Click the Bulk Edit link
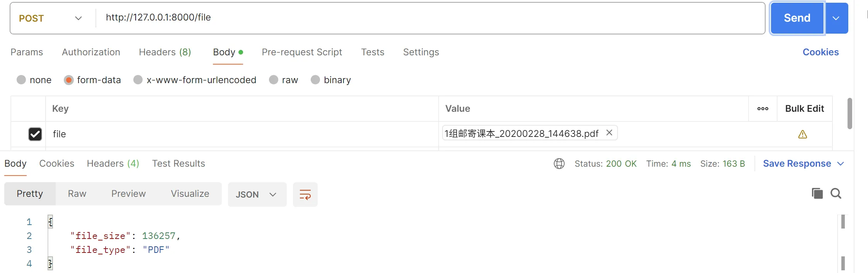 click(805, 109)
